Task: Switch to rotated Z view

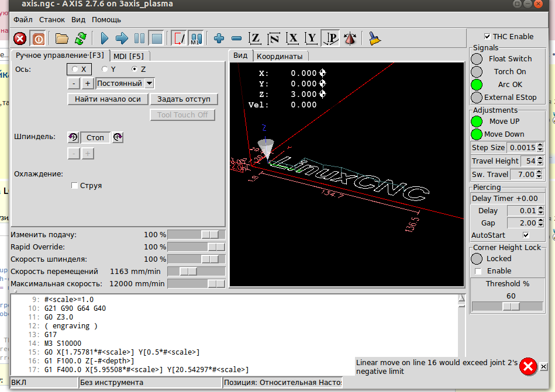Action: coord(273,39)
